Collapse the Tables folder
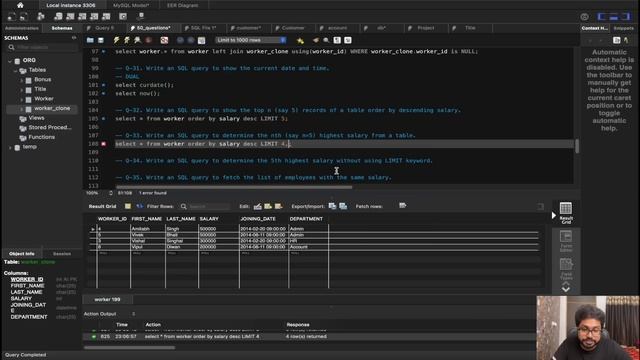This screenshot has height=360, width=640. 16,70
